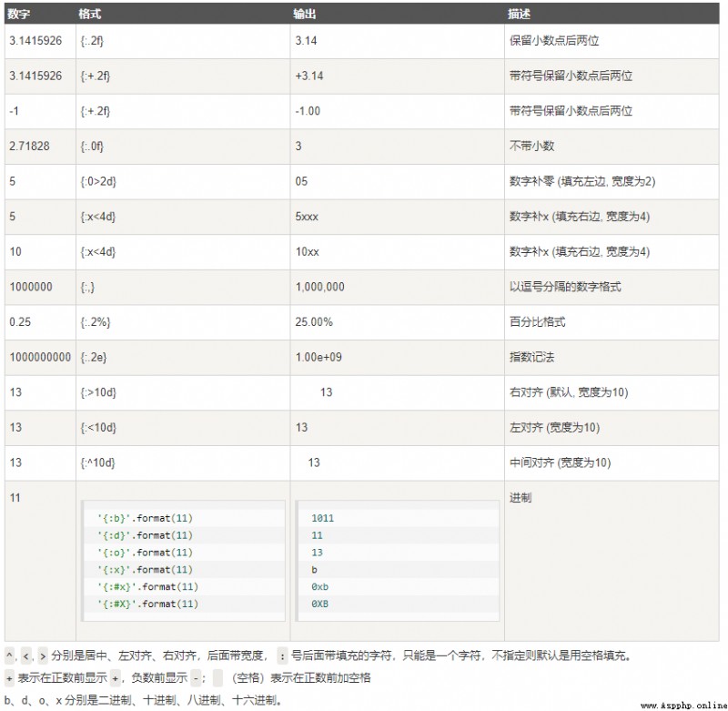
Task: Click description 不带小数
Action: point(532,146)
